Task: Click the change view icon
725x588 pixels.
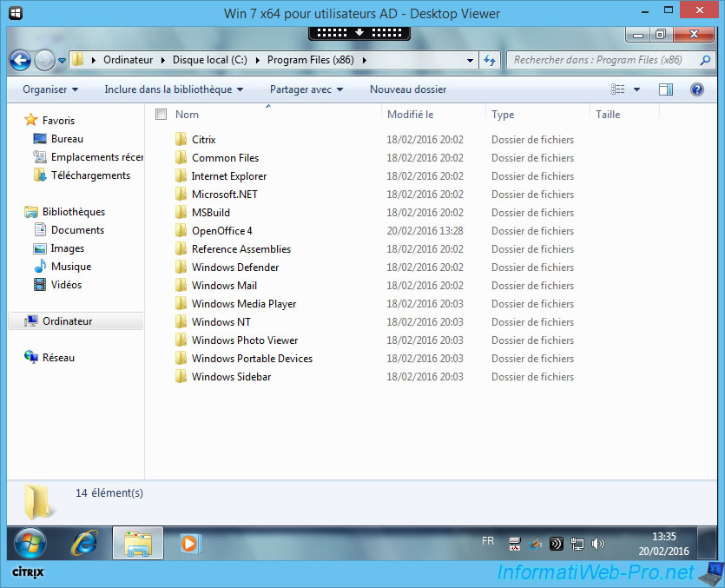Action: [x=618, y=89]
